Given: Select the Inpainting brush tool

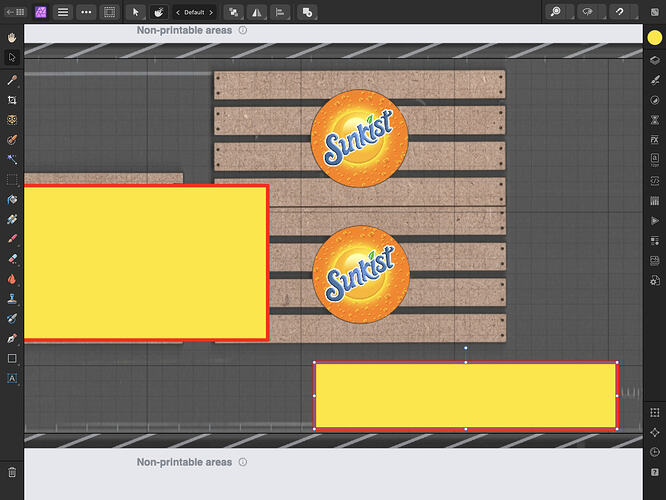Looking at the screenshot, I should click(12, 319).
